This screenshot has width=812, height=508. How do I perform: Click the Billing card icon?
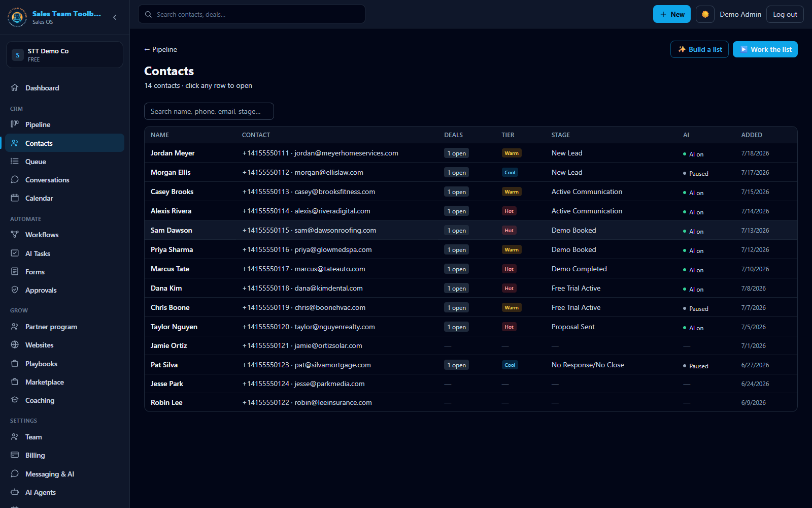coord(15,455)
